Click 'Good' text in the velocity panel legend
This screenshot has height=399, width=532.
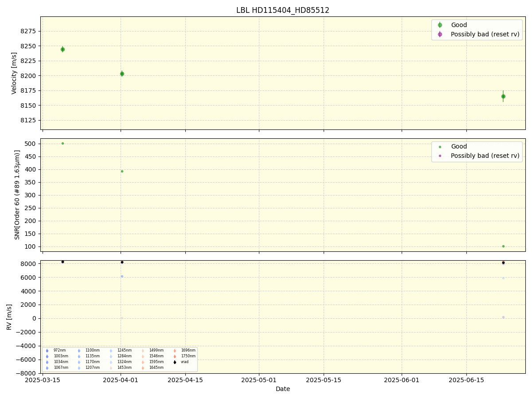tap(459, 25)
